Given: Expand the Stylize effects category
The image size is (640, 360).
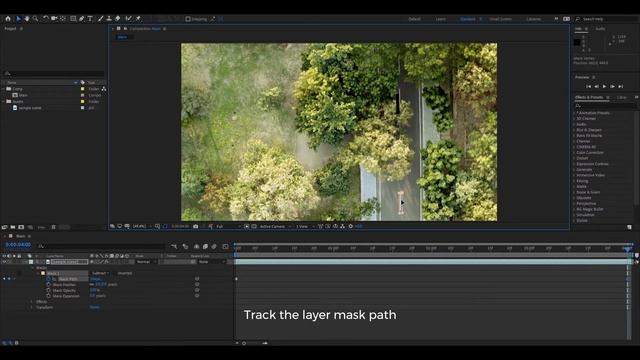Looking at the screenshot, I should tap(574, 220).
